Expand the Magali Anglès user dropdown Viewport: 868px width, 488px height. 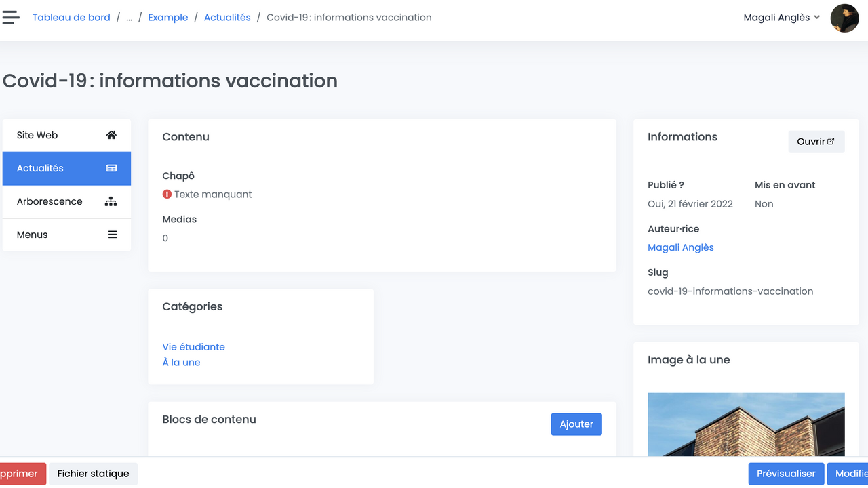click(x=781, y=18)
